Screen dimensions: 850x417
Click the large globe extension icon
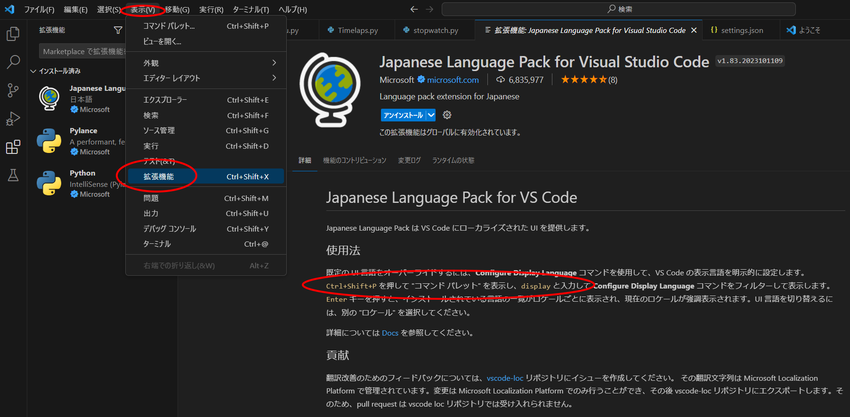tap(330, 89)
